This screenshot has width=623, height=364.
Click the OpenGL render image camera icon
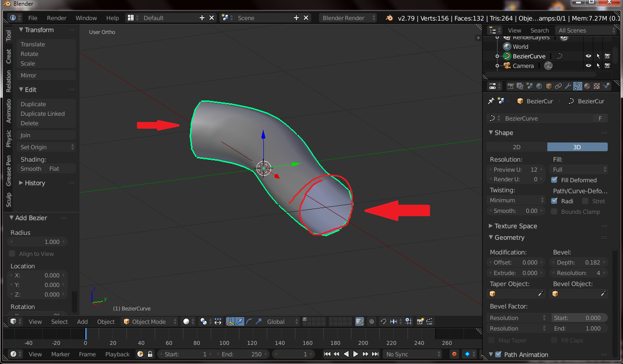[x=420, y=321]
